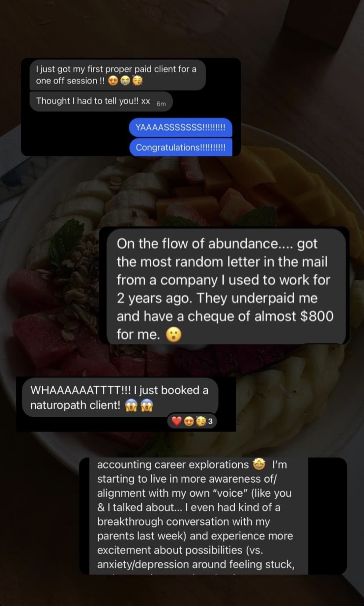Tap the surprised face emoji after "for me."
The width and height of the screenshot is (364, 606).
[174, 335]
